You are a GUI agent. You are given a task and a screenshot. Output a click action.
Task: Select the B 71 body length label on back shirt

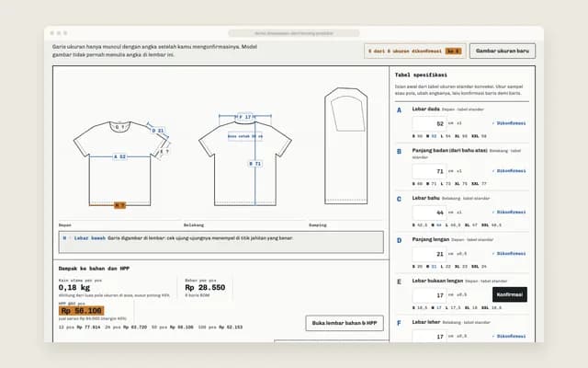tap(255, 164)
